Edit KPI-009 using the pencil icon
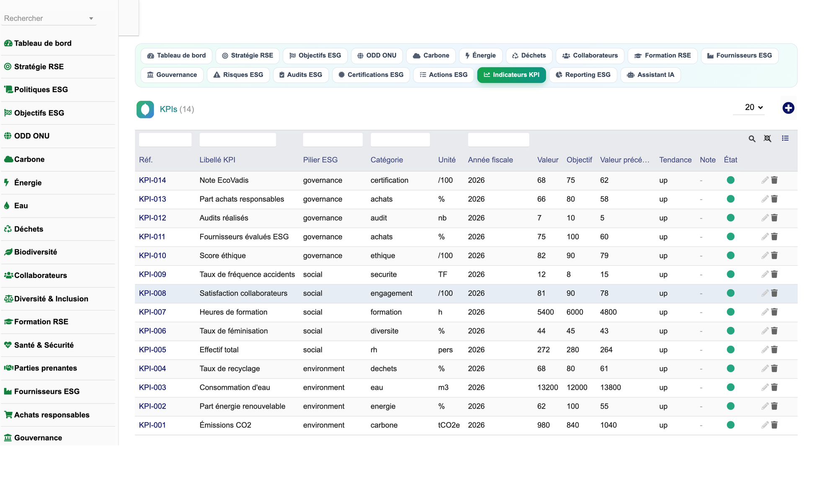The height and width of the screenshot is (504, 815). pos(765,274)
